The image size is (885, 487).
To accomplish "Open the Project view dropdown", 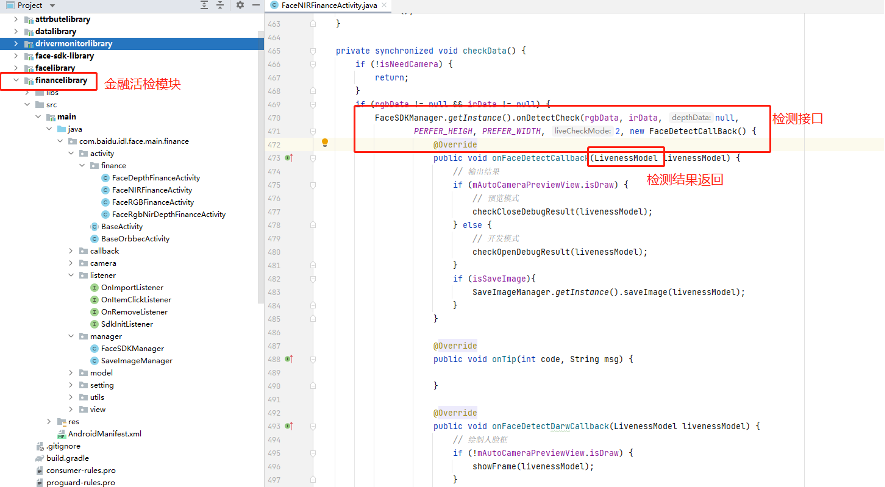I will (x=52, y=5).
